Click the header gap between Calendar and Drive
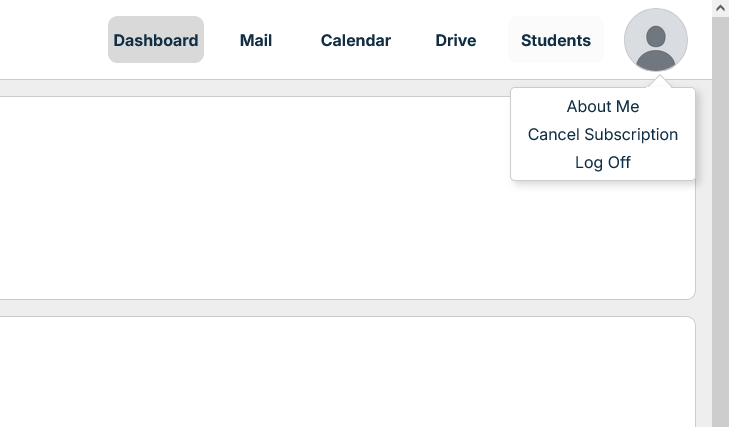This screenshot has height=427, width=729. click(413, 40)
